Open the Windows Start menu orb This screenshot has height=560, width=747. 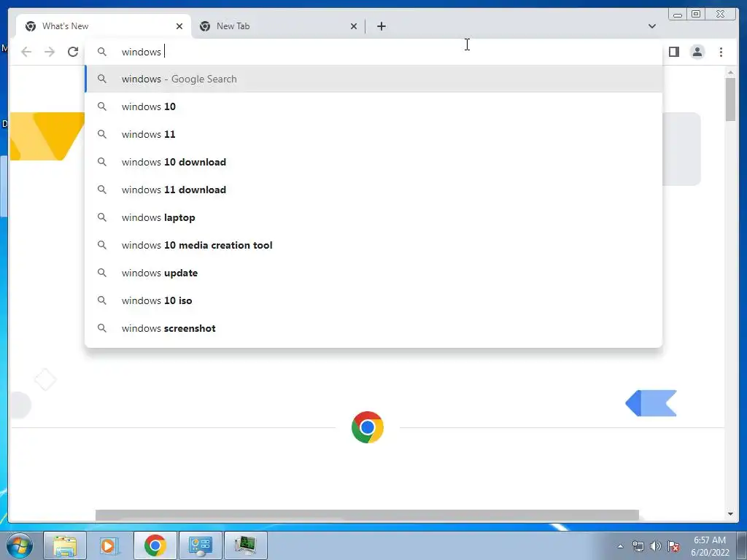(x=19, y=545)
